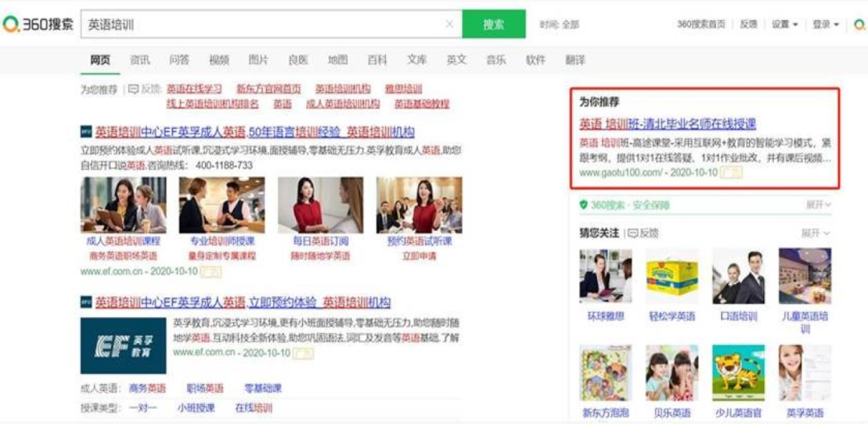Switch to the 软件 tab
Image resolution: width=868 pixels, height=424 pixels.
tap(535, 60)
